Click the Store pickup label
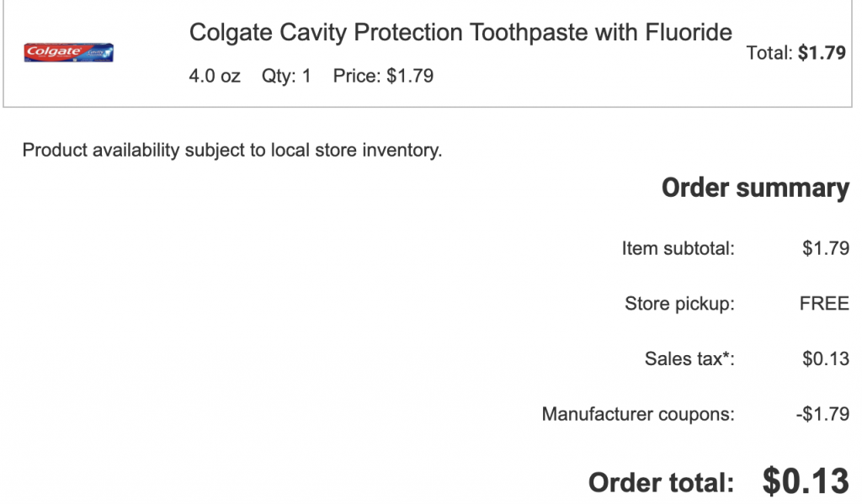The width and height of the screenshot is (862, 504). [679, 304]
